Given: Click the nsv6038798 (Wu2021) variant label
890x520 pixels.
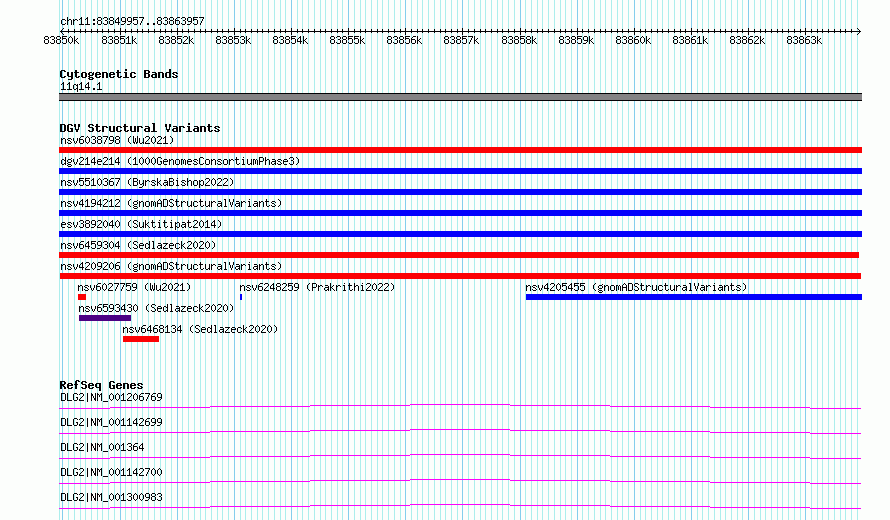Looking at the screenshot, I should coord(117,140).
